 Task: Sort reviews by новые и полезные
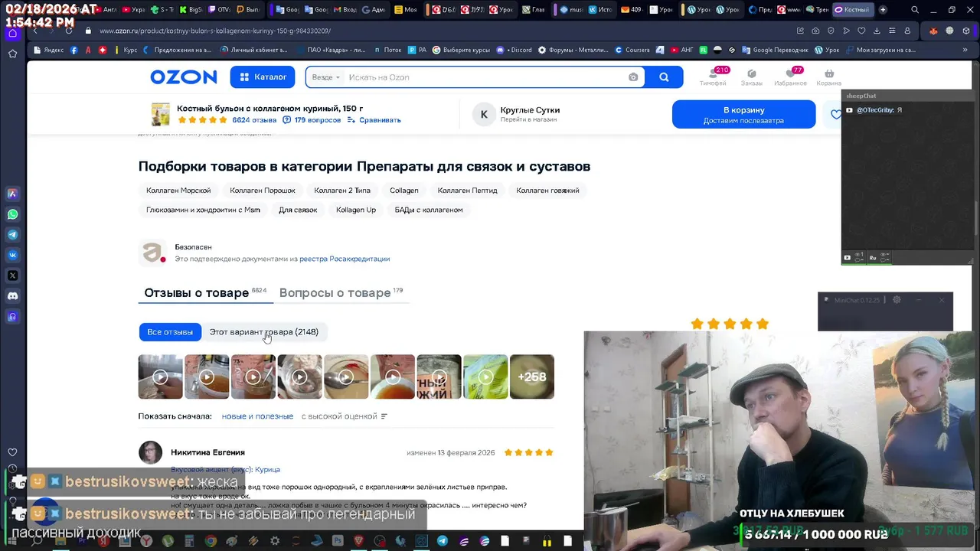point(257,416)
